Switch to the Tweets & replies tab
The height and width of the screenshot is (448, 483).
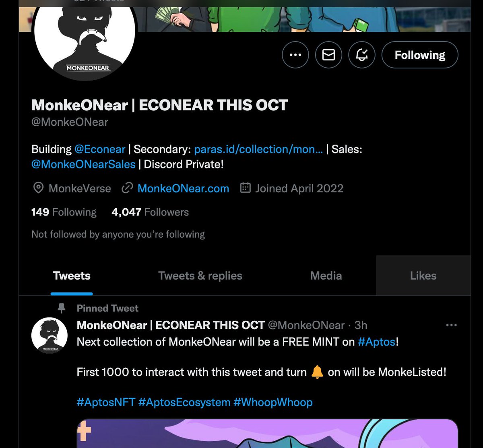[x=200, y=276]
